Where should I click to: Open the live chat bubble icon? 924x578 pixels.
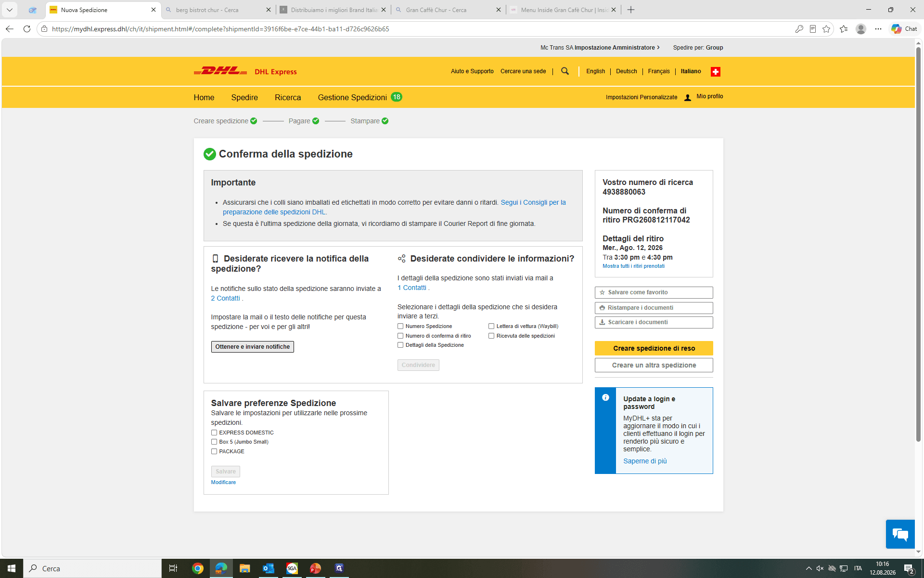point(900,534)
